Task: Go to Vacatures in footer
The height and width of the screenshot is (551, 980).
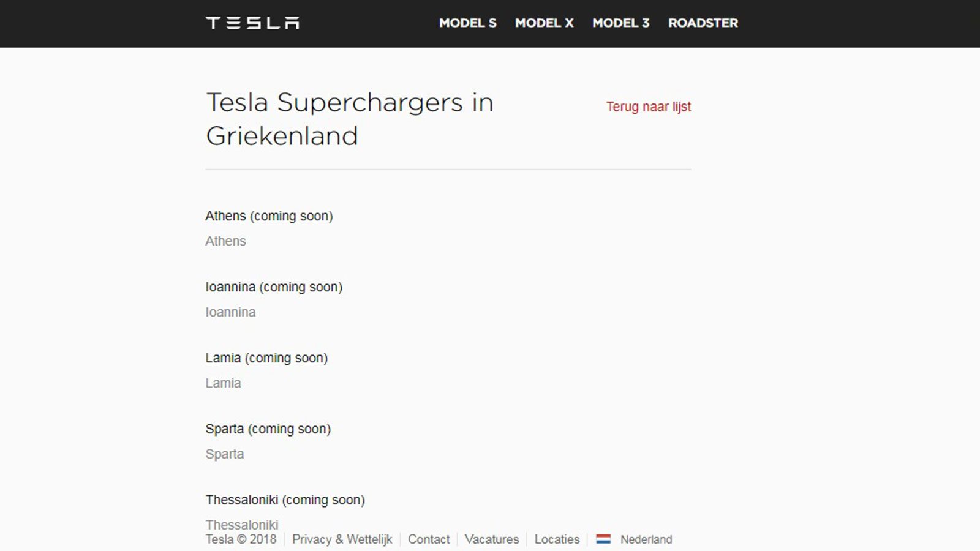Action: pyautogui.click(x=491, y=539)
